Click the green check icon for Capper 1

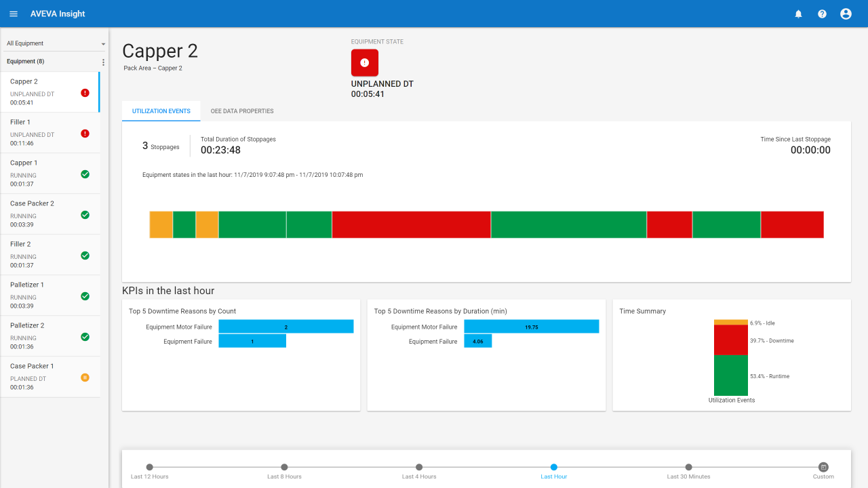point(85,174)
